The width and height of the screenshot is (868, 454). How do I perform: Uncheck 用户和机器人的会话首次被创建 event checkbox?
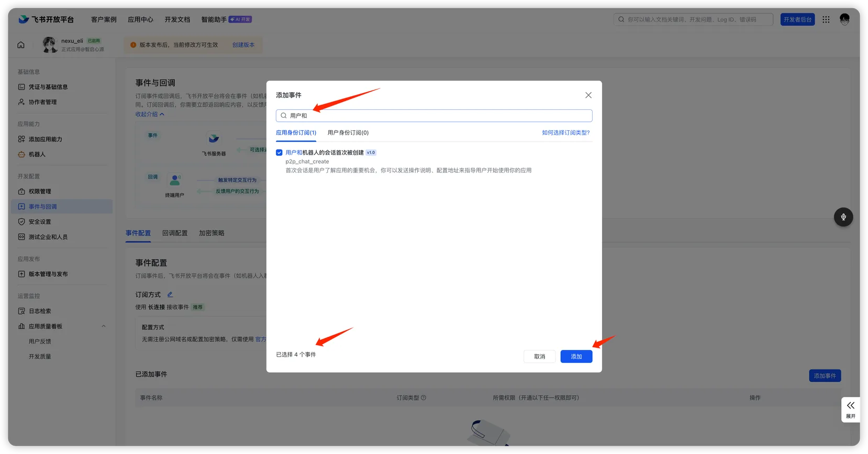(279, 153)
